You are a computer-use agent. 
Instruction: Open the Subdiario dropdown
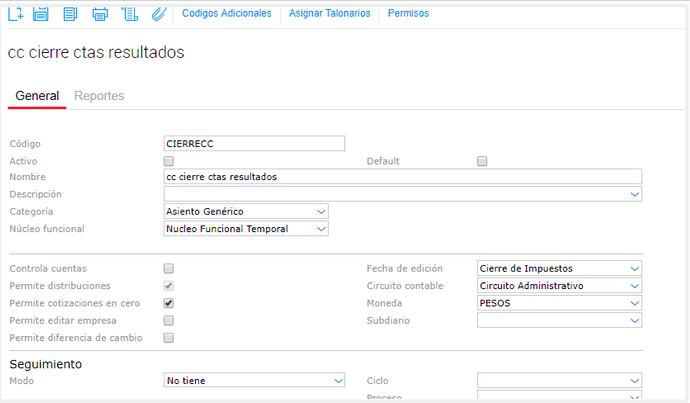559,320
